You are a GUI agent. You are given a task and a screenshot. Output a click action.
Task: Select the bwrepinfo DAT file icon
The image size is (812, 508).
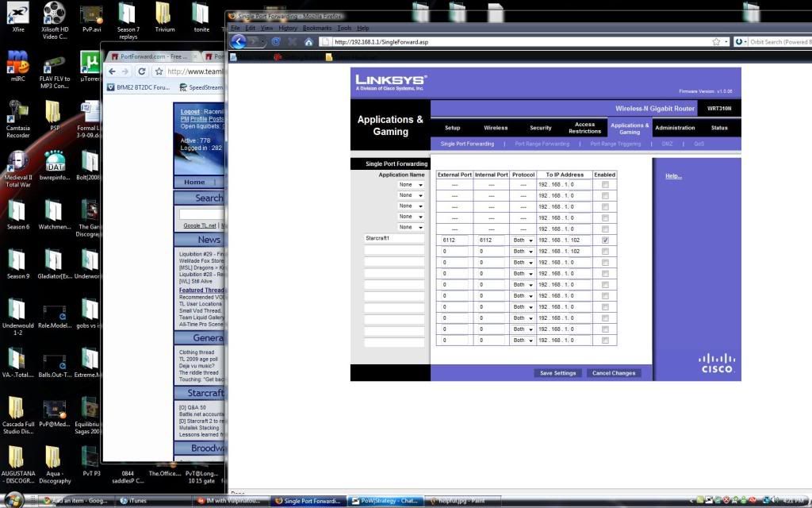(55, 165)
